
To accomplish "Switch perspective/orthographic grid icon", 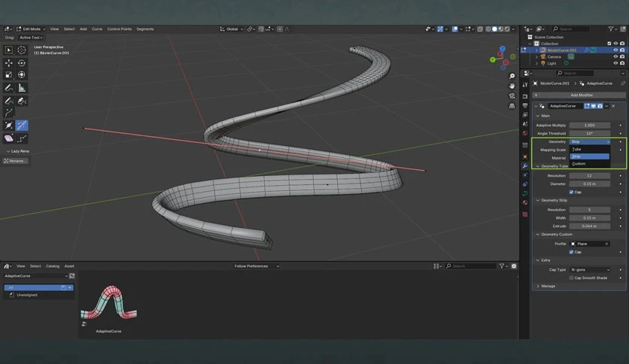I will pyautogui.click(x=512, y=106).
